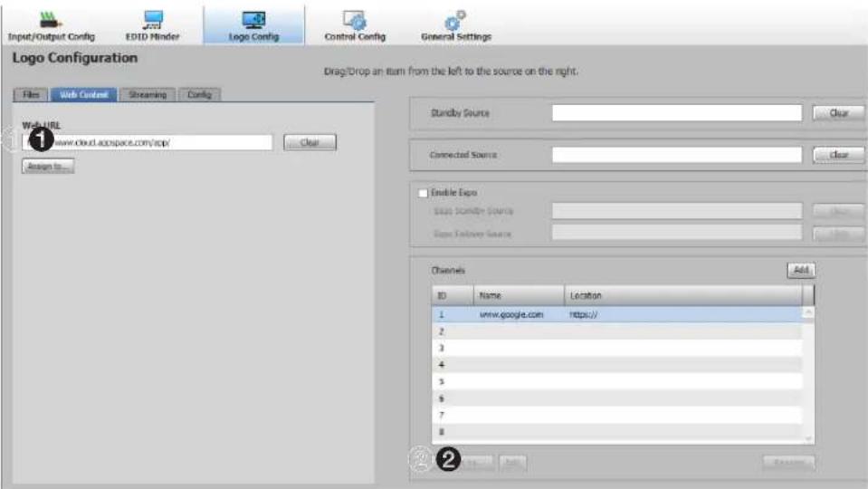Click the ID column header

click(453, 296)
